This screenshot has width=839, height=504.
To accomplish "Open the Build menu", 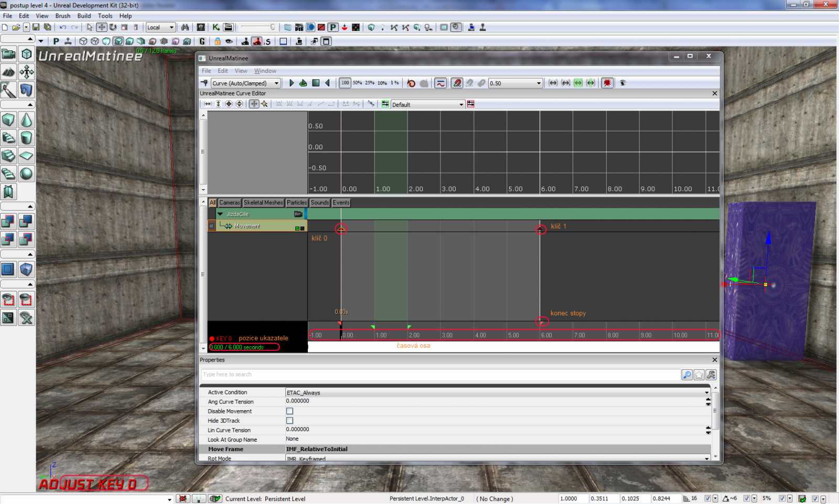I will click(x=84, y=16).
